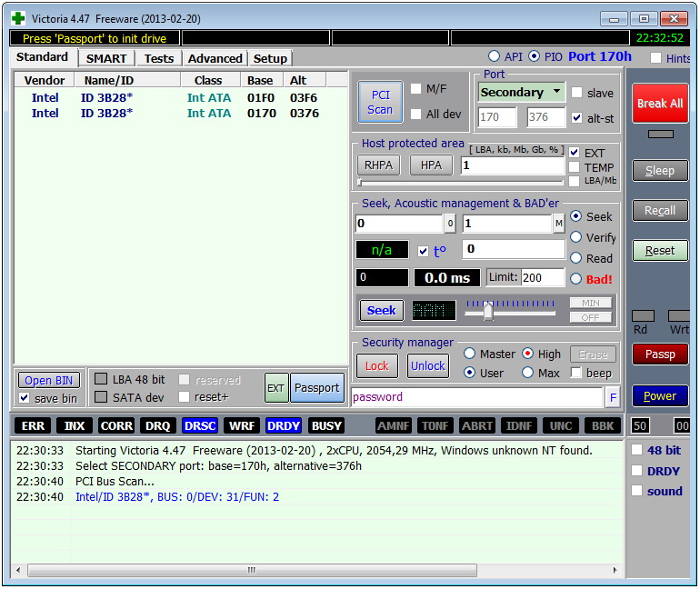Click the HPA value input field
Viewport: 700px width, 589px height.
[x=513, y=165]
